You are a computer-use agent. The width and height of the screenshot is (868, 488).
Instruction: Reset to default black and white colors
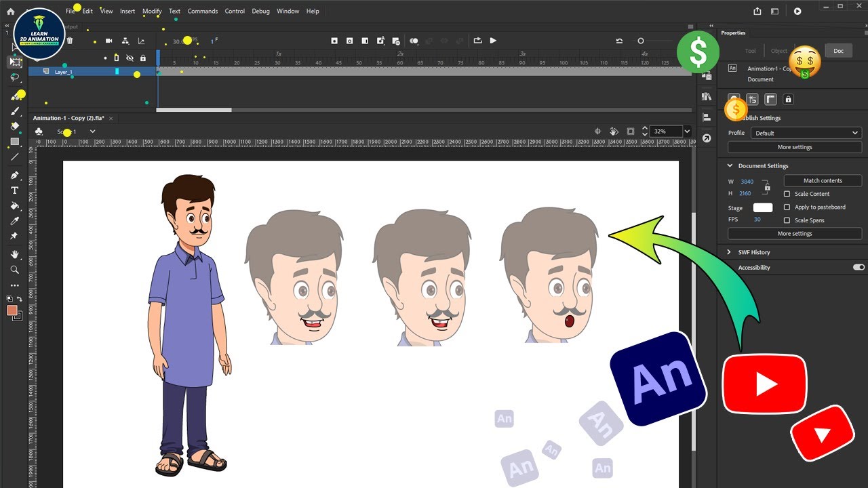[9, 299]
